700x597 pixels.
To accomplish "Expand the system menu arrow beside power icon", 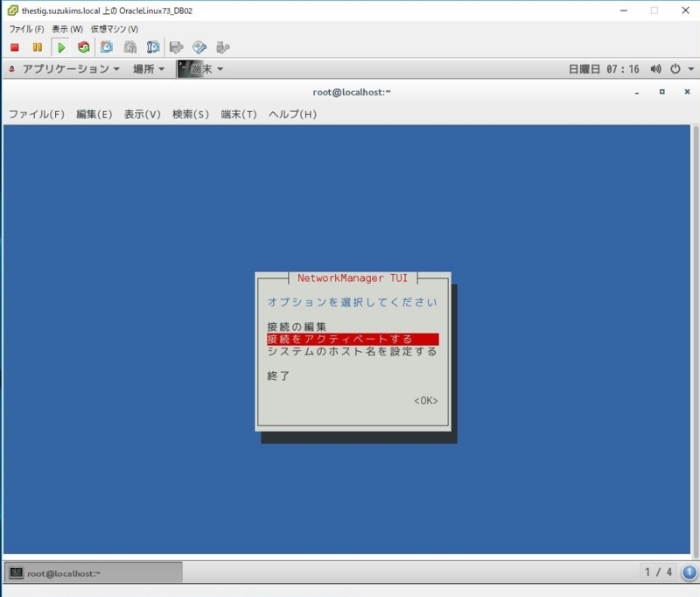I will (x=690, y=69).
